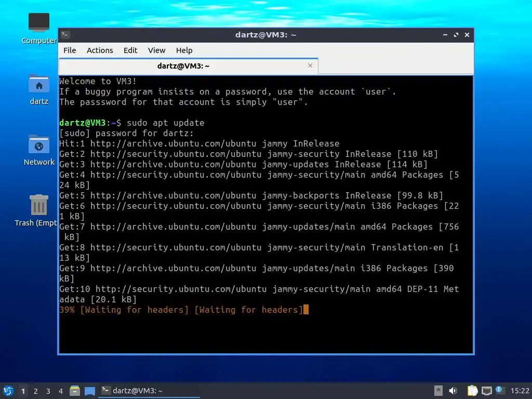This screenshot has height=399, width=532.
Task: Launch file manager from the panel
Action: [75, 391]
